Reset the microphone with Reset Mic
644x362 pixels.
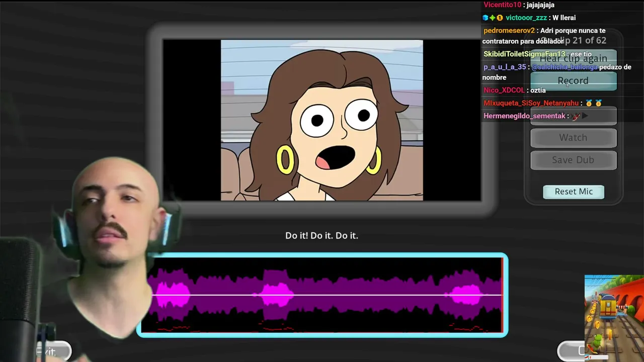(x=574, y=192)
